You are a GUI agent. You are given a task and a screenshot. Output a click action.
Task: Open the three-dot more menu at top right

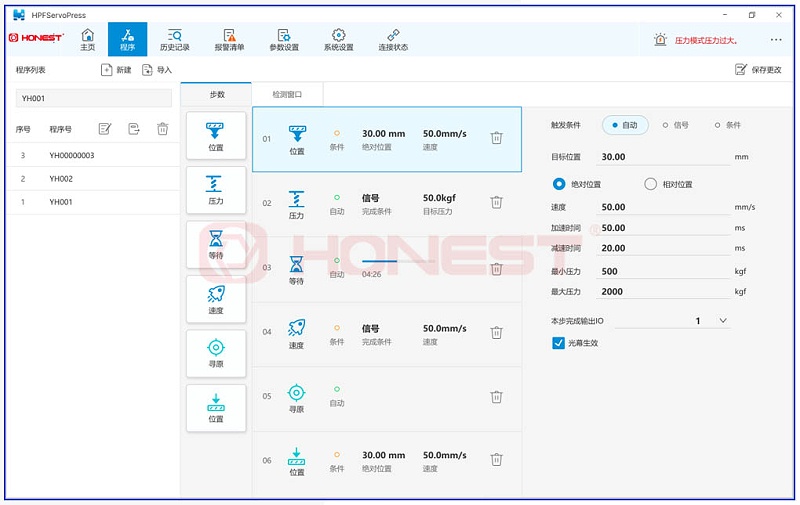point(776,40)
